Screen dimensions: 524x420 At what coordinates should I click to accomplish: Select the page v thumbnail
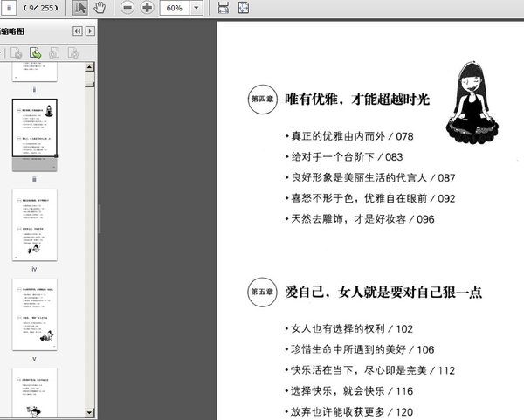[35, 314]
